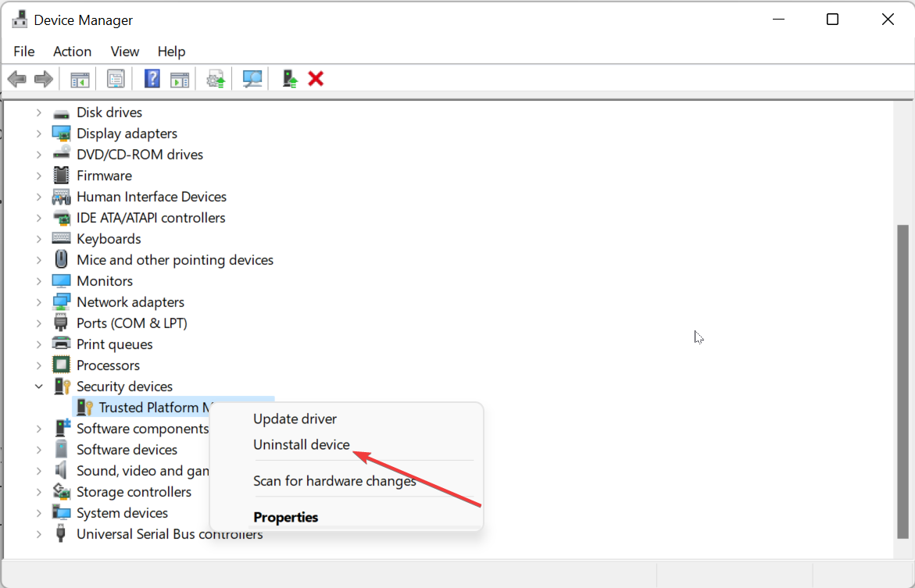The width and height of the screenshot is (915, 588).
Task: Choose Properties from the context menu
Action: coord(285,518)
